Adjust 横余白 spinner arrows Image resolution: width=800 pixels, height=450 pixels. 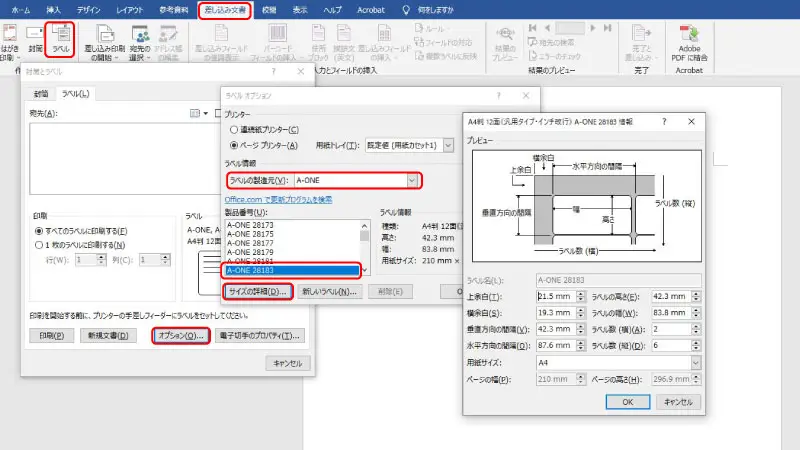581,313
